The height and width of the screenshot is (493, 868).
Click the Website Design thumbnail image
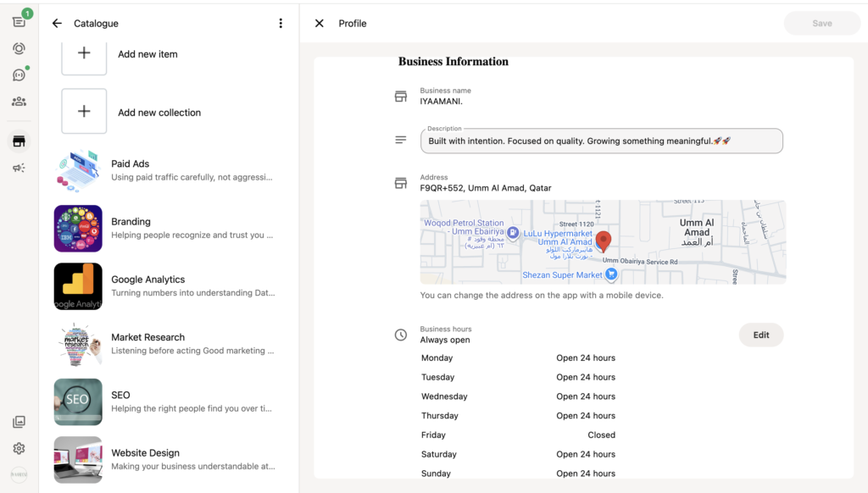(x=78, y=460)
